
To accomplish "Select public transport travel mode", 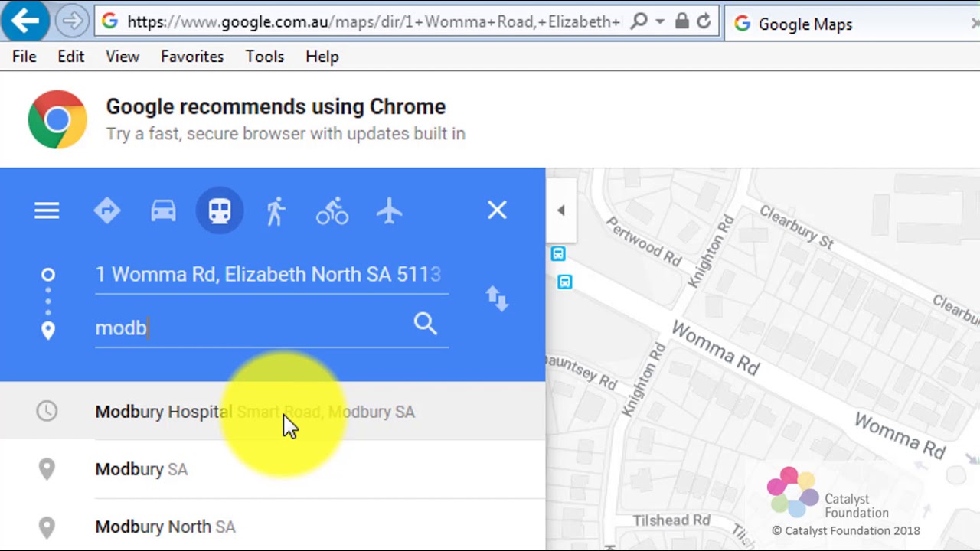I will tap(220, 210).
